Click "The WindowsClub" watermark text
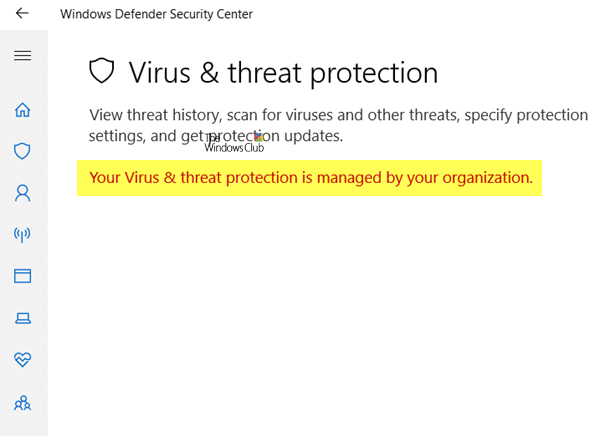This screenshot has height=436, width=600. click(x=233, y=146)
